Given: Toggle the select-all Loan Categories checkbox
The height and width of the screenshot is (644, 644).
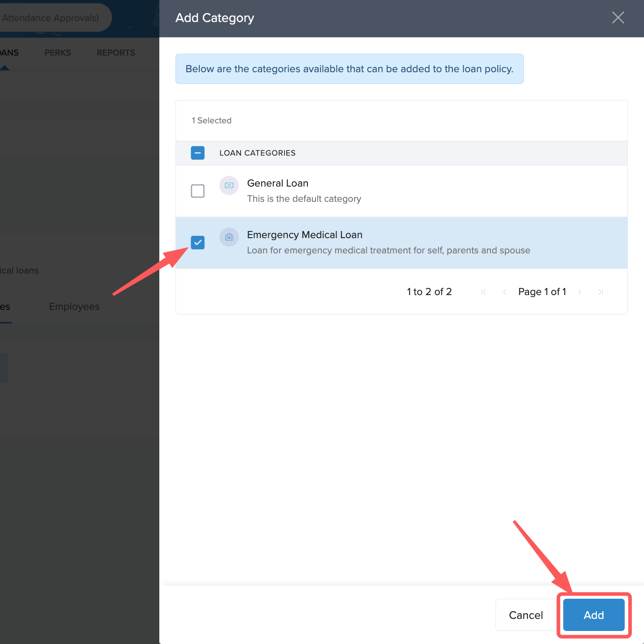Looking at the screenshot, I should pyautogui.click(x=197, y=153).
